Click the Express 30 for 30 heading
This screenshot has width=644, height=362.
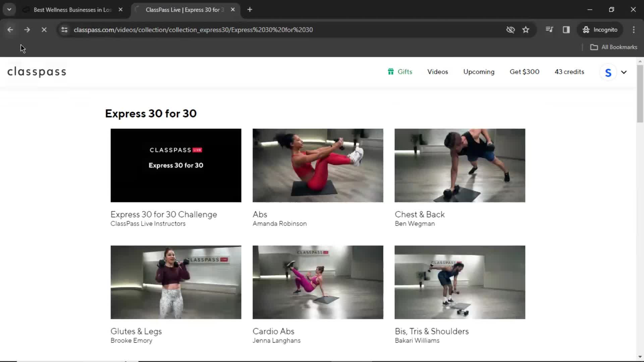pyautogui.click(x=151, y=114)
